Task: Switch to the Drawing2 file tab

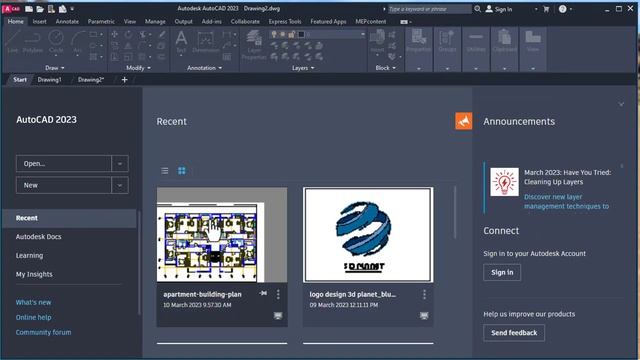Action: point(91,80)
